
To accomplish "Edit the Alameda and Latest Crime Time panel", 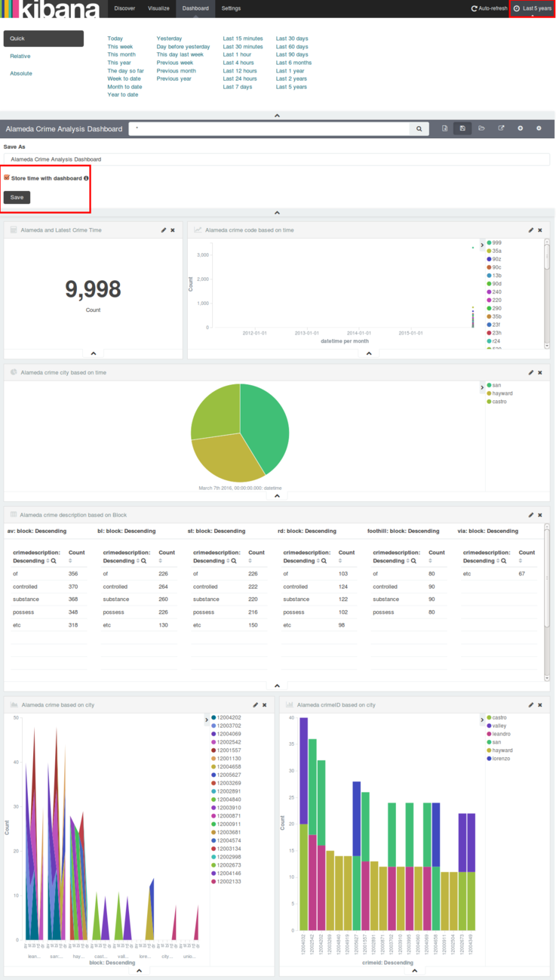I will tap(164, 230).
